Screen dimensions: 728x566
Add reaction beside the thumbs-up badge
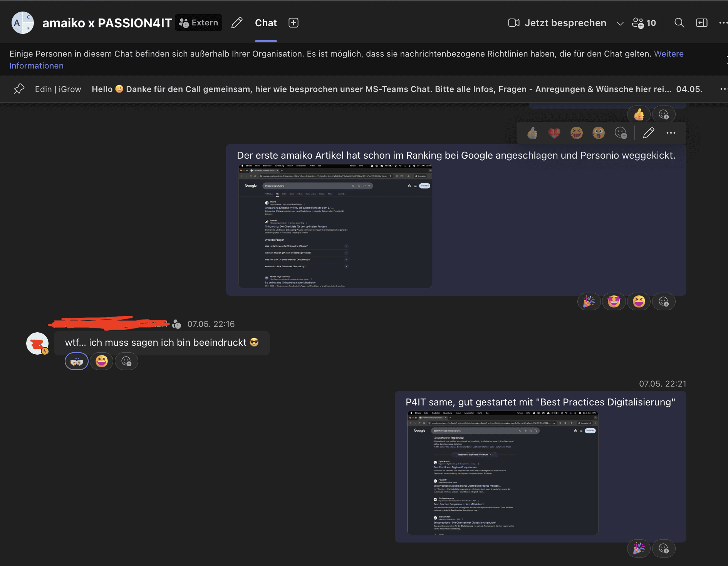(664, 114)
